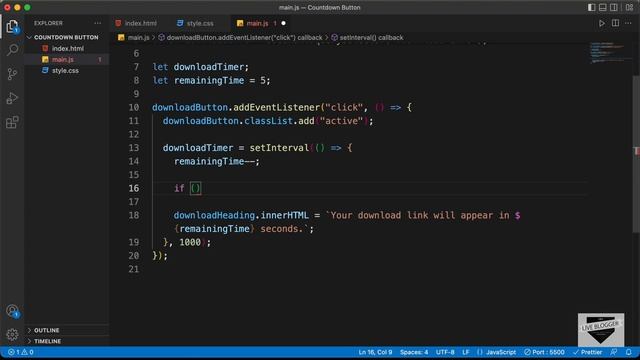The height and width of the screenshot is (360, 640).
Task: Click errors and warnings status indicator
Action: tap(20, 352)
